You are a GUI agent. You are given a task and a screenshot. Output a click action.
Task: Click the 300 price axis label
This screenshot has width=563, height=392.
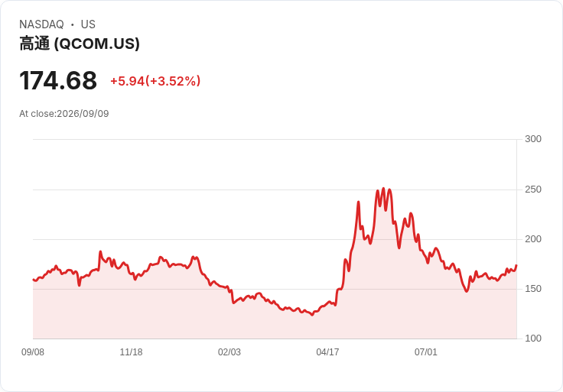coord(533,139)
